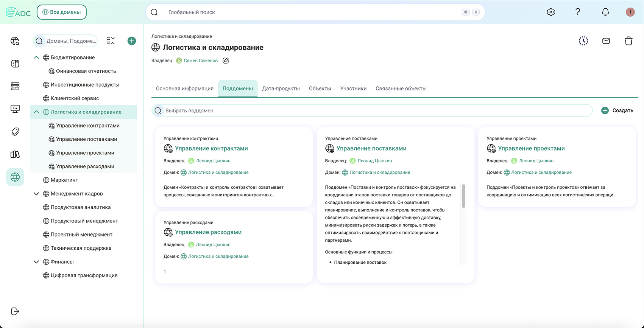Click the envelope mail icon
Viewport: 644px width, 328px height.
pos(606,41)
